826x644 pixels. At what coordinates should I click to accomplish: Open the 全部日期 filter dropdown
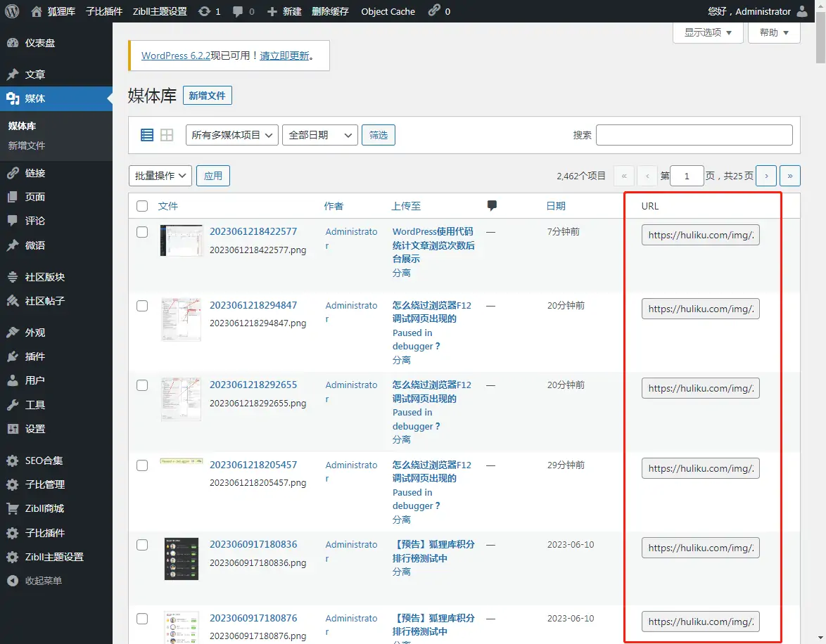pos(319,134)
